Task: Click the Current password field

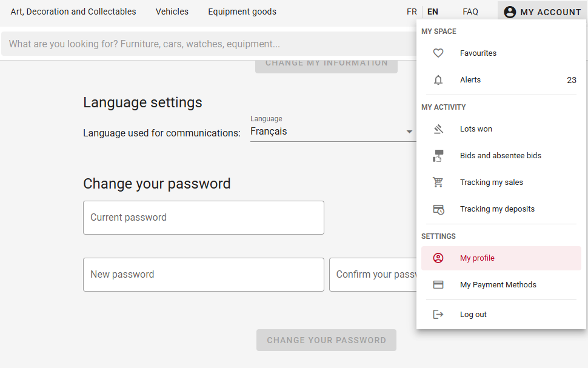Action: (x=204, y=218)
